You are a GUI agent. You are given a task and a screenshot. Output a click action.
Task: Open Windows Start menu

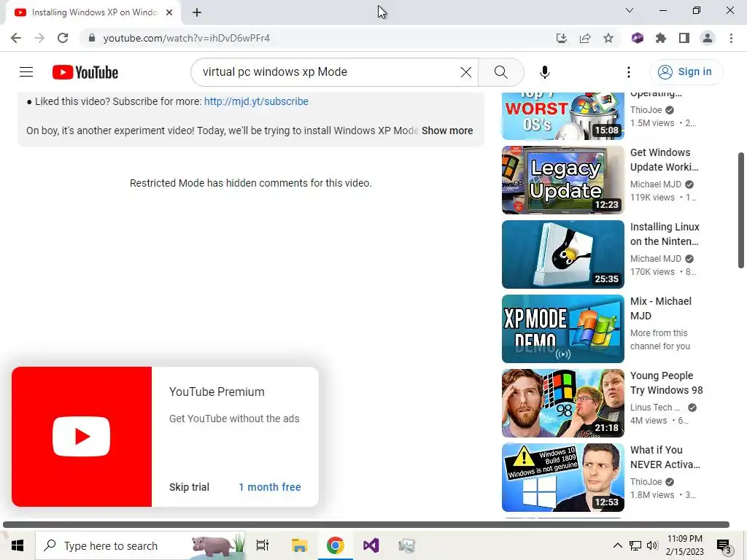point(18,545)
